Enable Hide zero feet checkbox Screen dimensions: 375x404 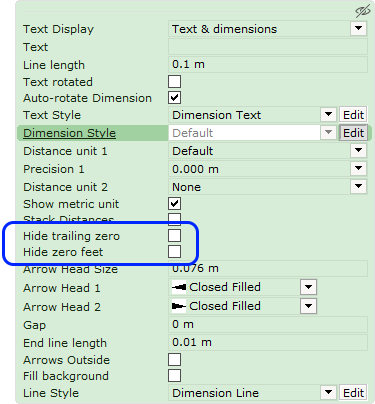coord(175,251)
